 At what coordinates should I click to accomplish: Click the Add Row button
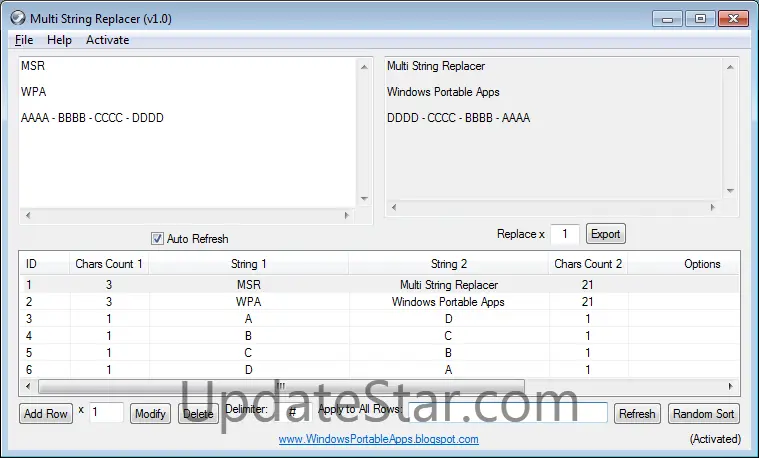[46, 413]
